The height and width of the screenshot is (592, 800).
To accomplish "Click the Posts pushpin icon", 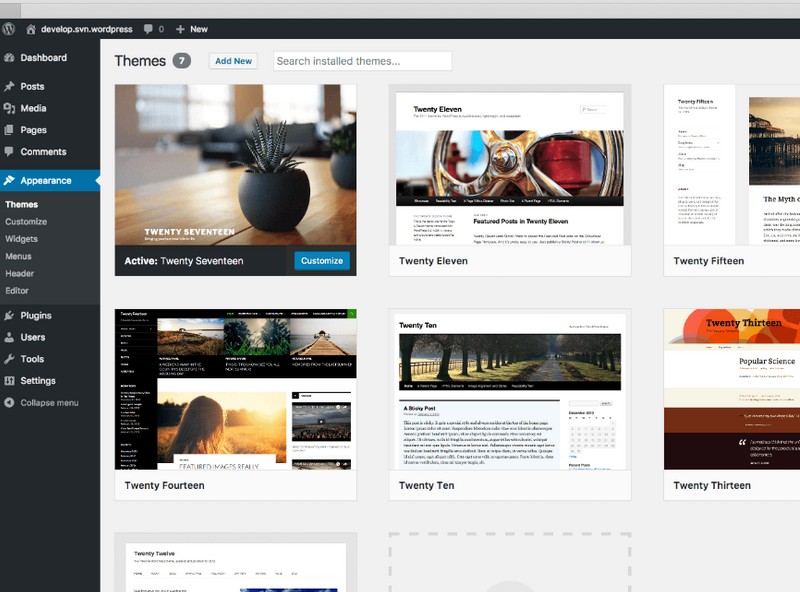I will tap(9, 86).
